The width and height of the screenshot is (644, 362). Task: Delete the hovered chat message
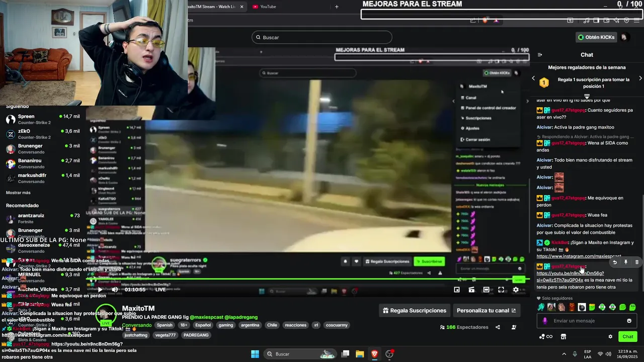point(636,262)
